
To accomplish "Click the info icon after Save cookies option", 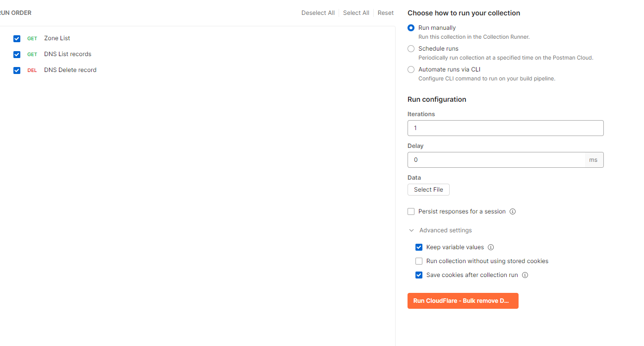I will pyautogui.click(x=525, y=275).
